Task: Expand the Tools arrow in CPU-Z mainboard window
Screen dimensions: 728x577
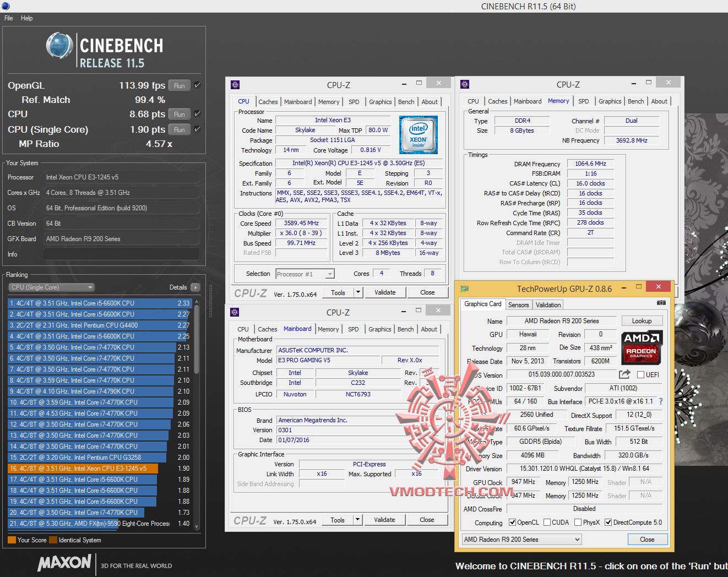Action: 357,520
